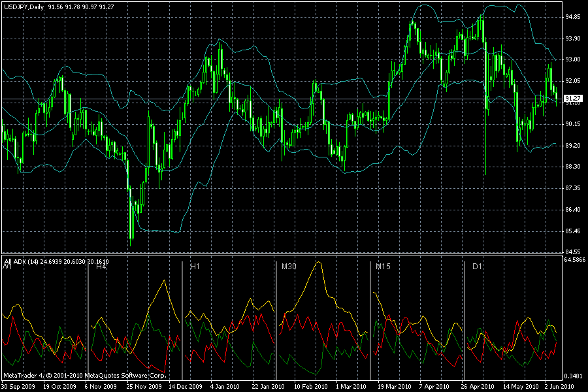588x392 pixels.
Task: Select the 14 Dec 2009 date label
Action: (x=186, y=386)
